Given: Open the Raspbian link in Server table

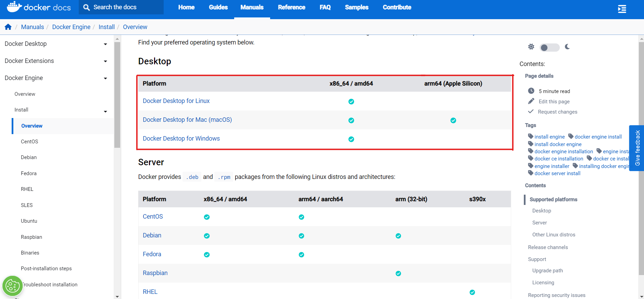Looking at the screenshot, I should click(155, 273).
